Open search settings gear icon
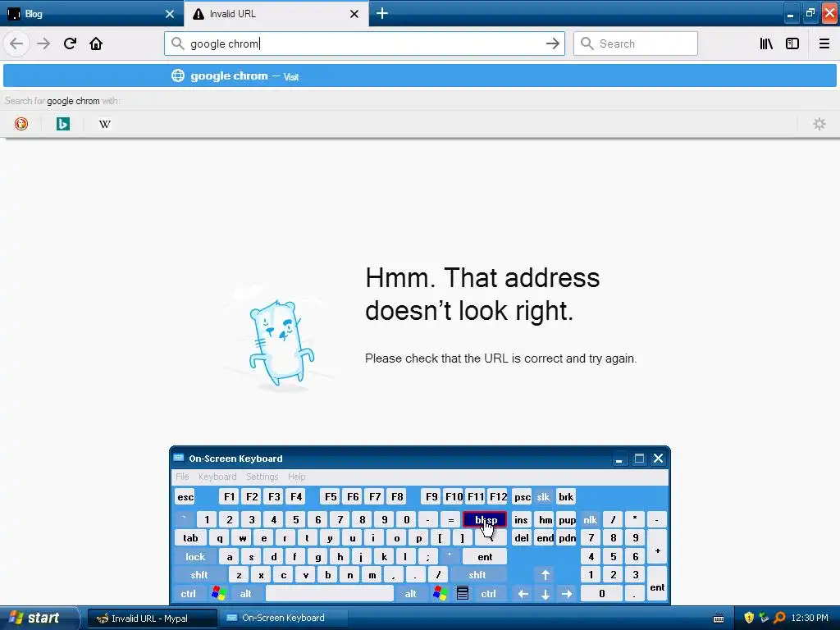 (x=819, y=124)
